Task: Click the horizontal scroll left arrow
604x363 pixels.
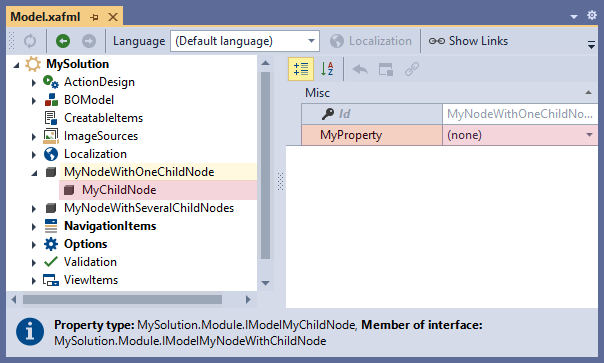Action: click(14, 299)
